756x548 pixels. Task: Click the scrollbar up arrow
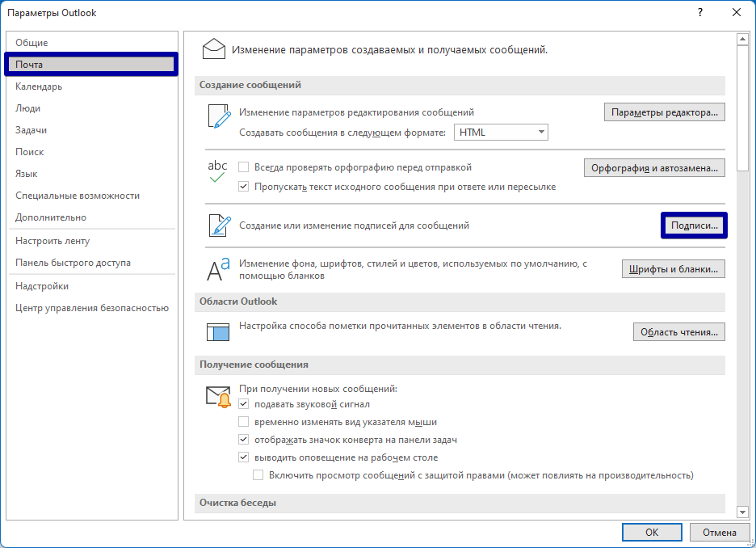pyautogui.click(x=742, y=39)
